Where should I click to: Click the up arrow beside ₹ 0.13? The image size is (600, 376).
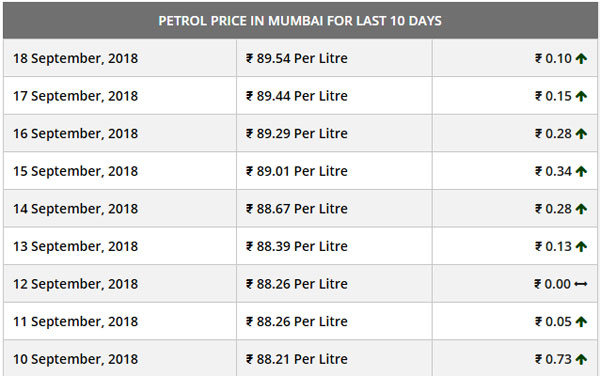tap(581, 246)
